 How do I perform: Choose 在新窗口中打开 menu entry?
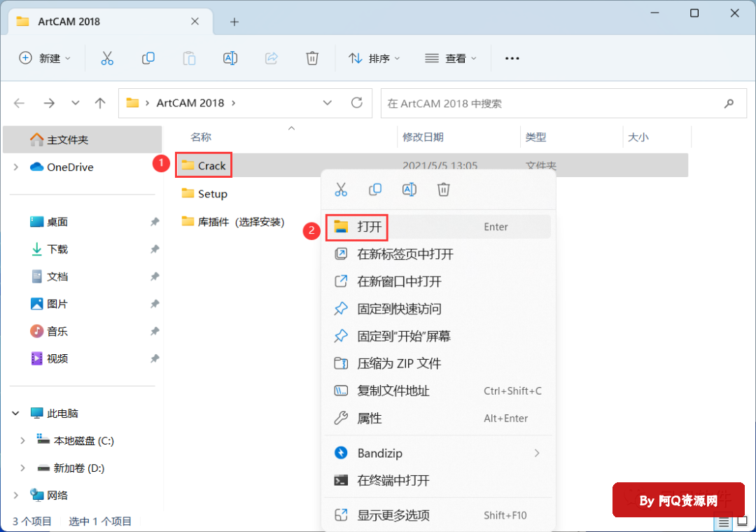click(x=438, y=281)
